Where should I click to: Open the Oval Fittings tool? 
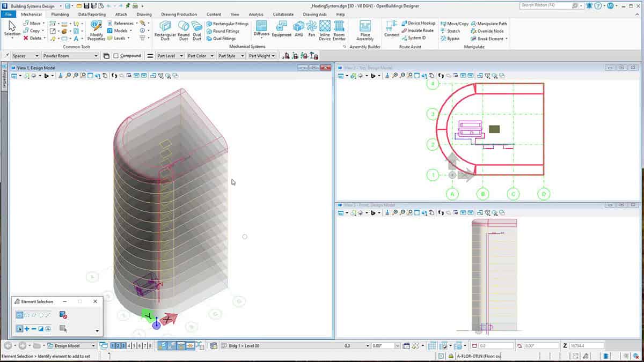pyautogui.click(x=224, y=39)
